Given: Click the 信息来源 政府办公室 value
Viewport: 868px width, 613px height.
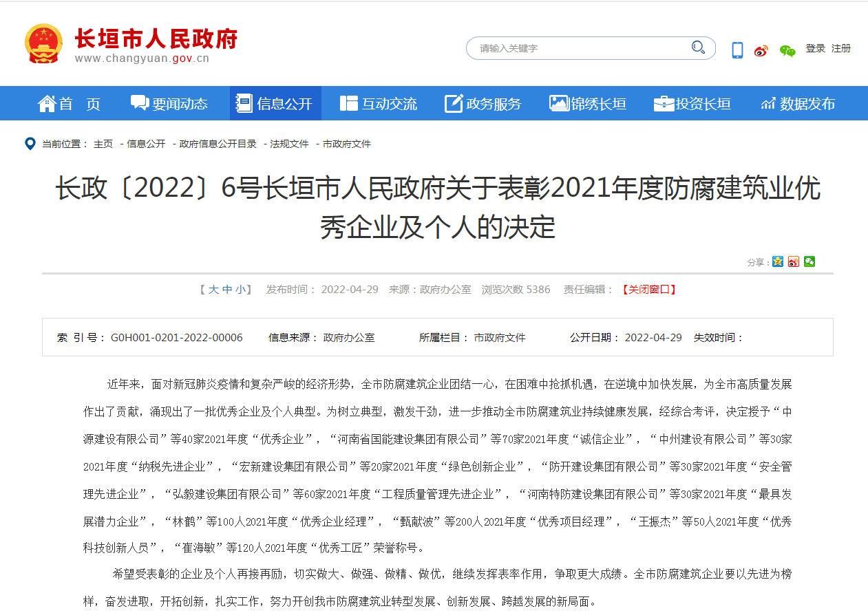Looking at the screenshot, I should (349, 338).
